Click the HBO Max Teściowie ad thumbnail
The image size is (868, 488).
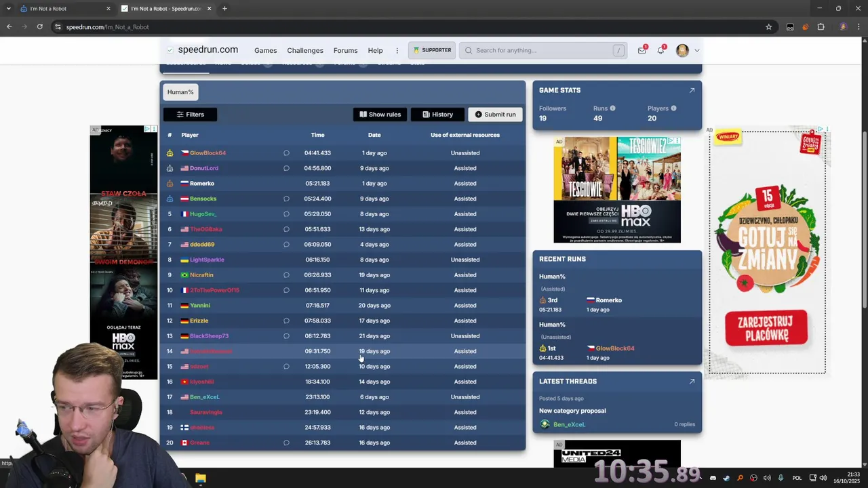click(x=617, y=190)
